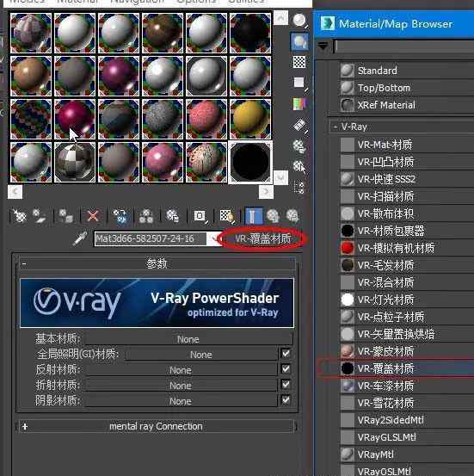This screenshot has width=474, height=476.
Task: Select the brown wood sphere slot
Action: click(x=163, y=33)
